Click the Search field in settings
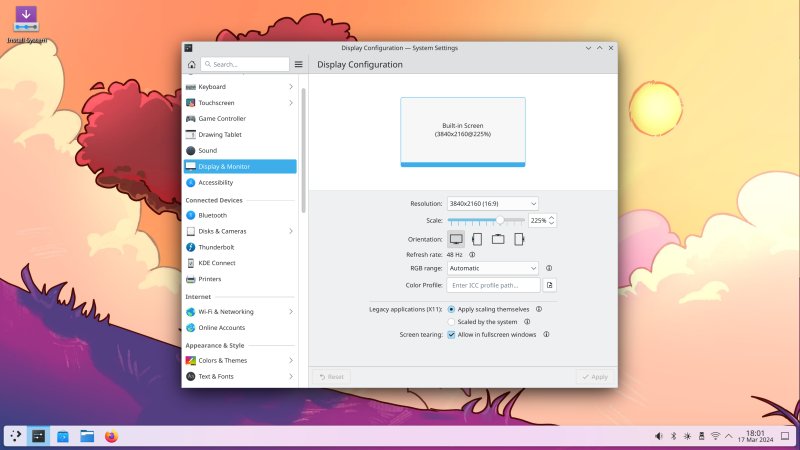 tap(245, 64)
